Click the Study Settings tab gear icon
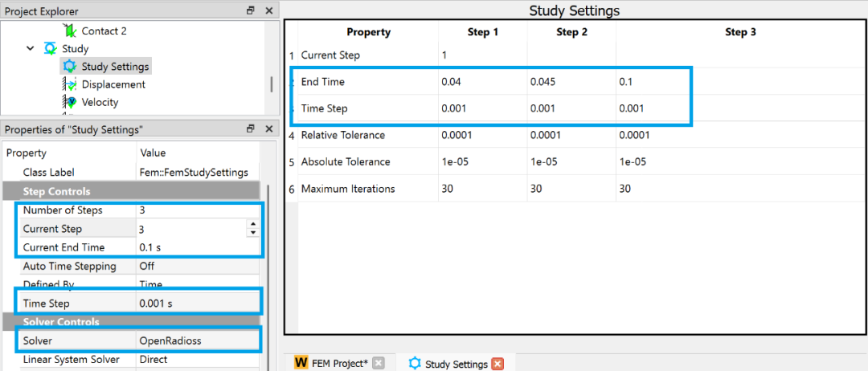 tap(415, 363)
